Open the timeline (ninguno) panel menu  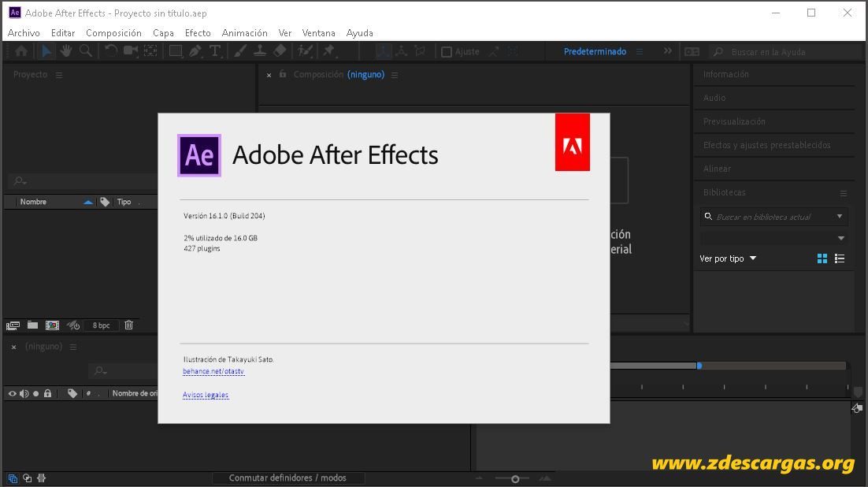pos(73,347)
